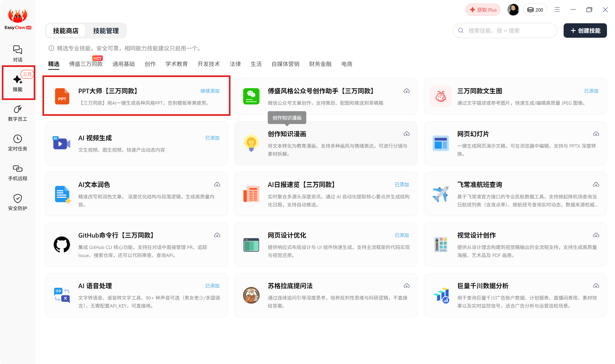The image size is (615, 364).
Task: Select the 生活 category tab
Action: (256, 64)
